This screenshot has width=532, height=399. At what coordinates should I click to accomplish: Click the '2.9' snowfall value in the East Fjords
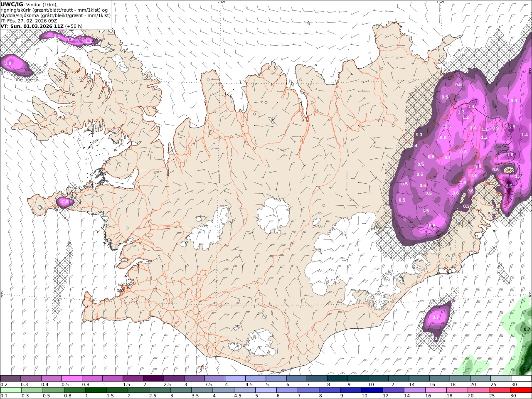pos(509,186)
